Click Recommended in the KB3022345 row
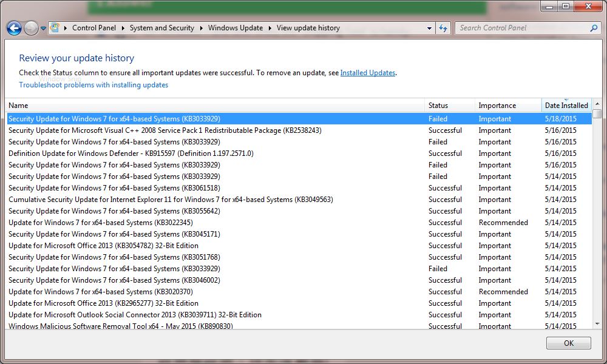Image resolution: width=607 pixels, height=364 pixels. [x=503, y=223]
